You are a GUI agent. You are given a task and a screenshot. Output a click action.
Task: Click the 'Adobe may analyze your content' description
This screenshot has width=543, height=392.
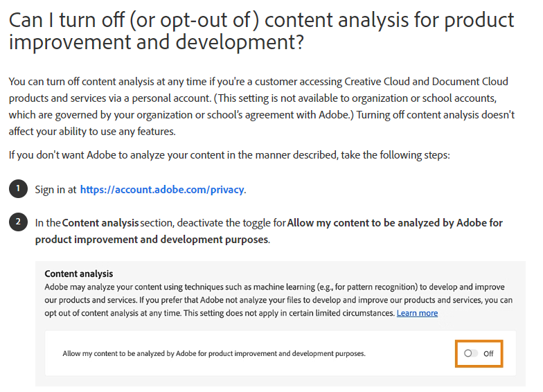[278, 300]
